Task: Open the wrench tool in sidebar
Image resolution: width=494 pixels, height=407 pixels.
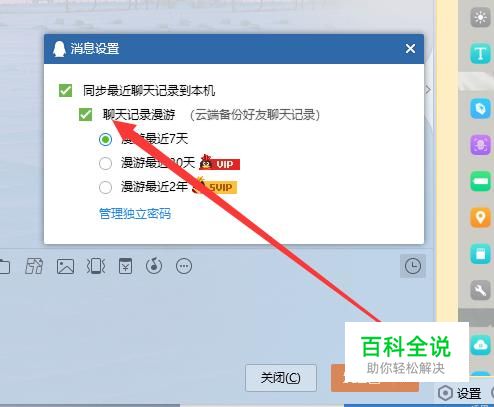Action: pos(480,290)
